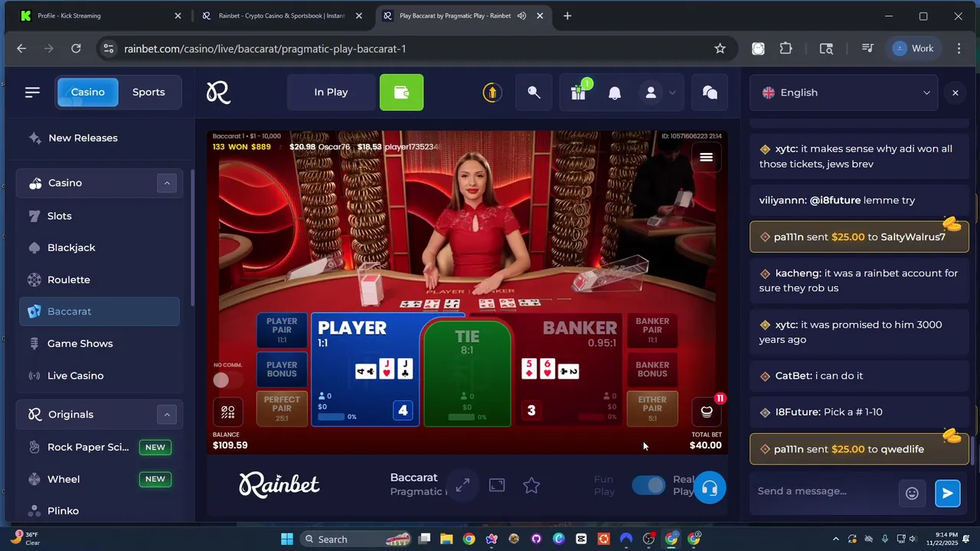Open the game chat icon with badge 11
The width and height of the screenshot is (980, 551).
707,411
